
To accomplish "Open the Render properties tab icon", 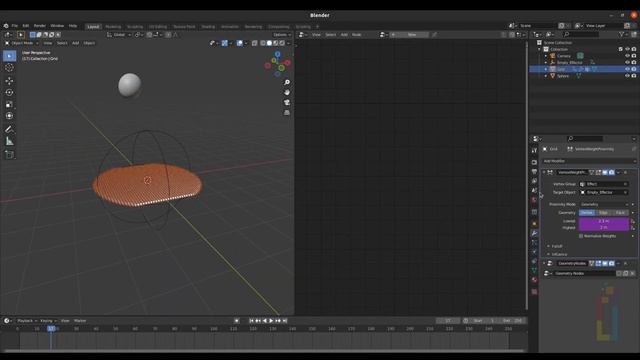I will pyautogui.click(x=534, y=162).
